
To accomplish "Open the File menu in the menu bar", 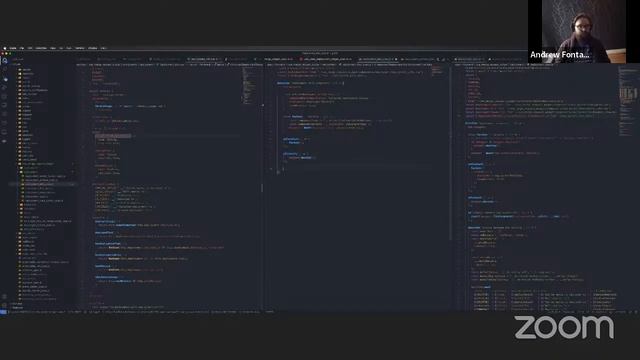I will pyautogui.click(x=22, y=48).
